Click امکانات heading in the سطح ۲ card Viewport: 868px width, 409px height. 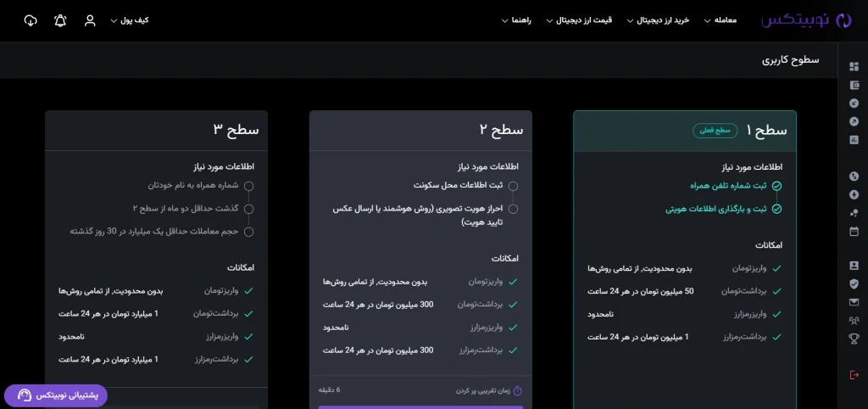(505, 258)
